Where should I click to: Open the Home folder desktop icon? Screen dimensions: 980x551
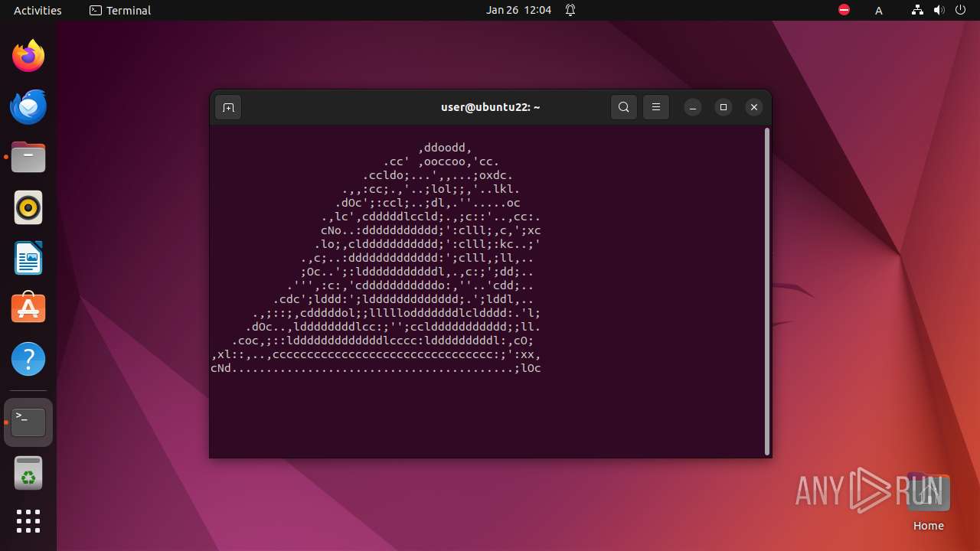(x=928, y=503)
